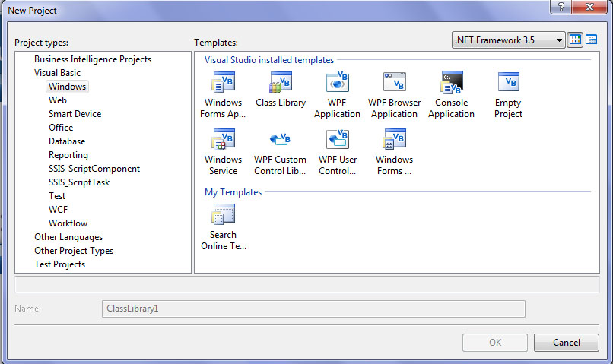The image size is (613, 364).
Task: Open the Search Online Templates icon
Action: click(x=224, y=214)
